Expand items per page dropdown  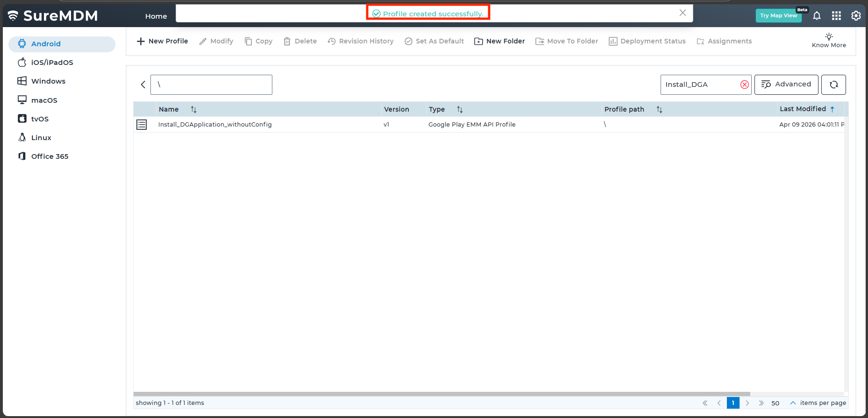(793, 403)
